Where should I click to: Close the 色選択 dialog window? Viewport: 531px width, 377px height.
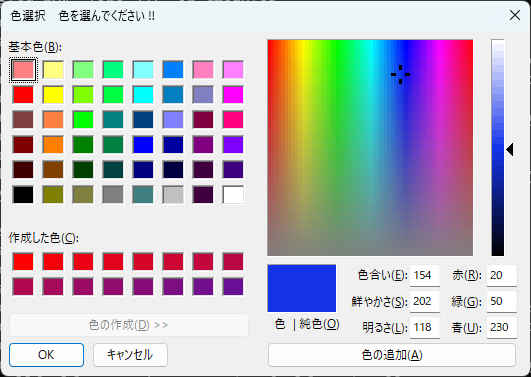(x=515, y=15)
